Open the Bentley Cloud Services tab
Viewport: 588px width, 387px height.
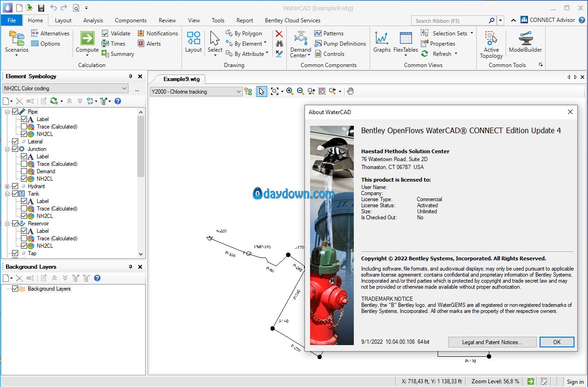tap(292, 20)
